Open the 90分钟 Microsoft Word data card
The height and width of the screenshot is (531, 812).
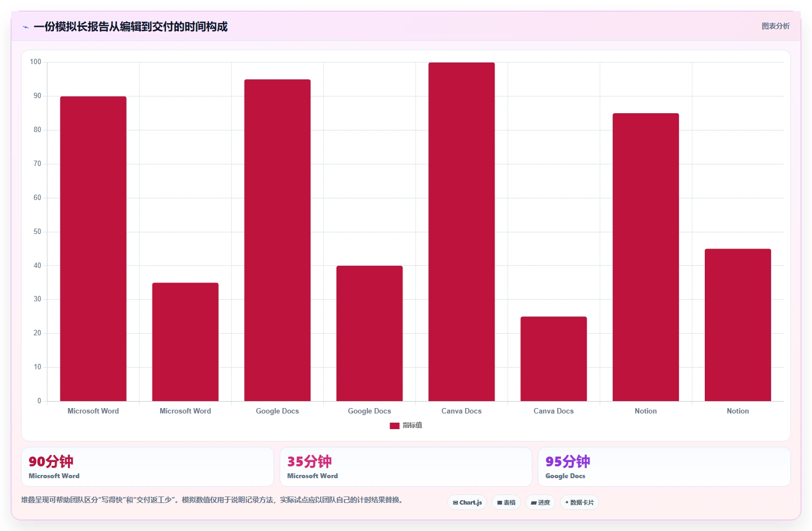[x=148, y=467]
